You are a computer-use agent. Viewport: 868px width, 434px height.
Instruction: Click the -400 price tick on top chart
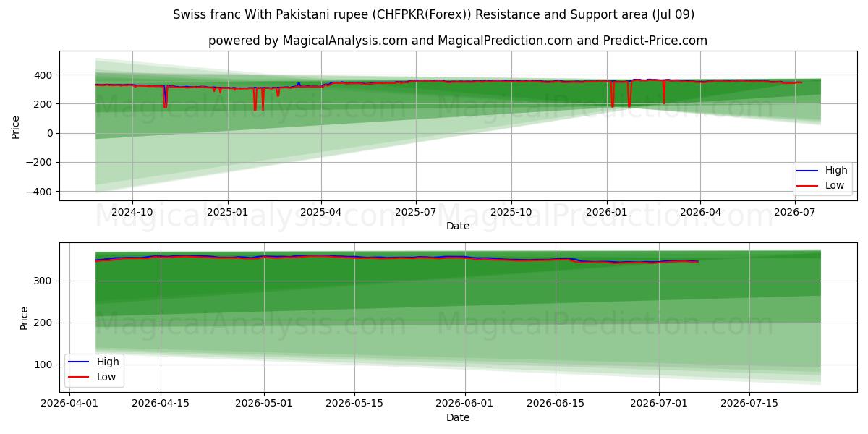pos(41,192)
